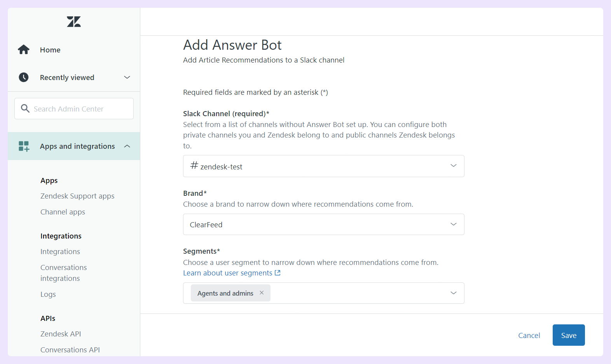Click the Apps section heading

tap(49, 181)
